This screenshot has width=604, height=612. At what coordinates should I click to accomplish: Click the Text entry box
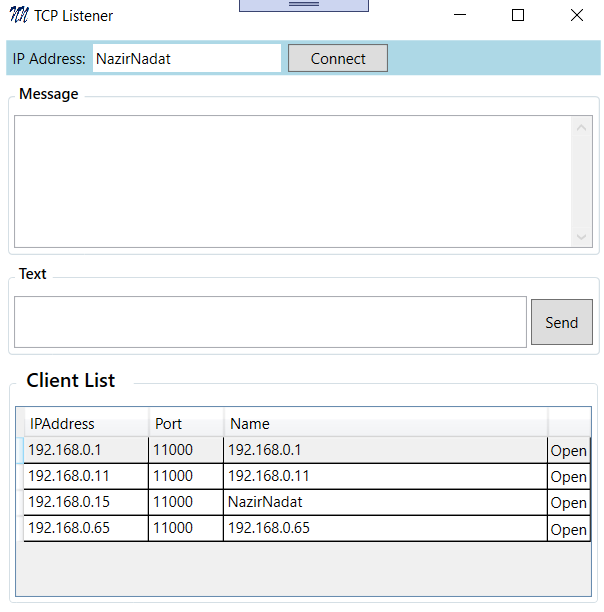point(270,322)
